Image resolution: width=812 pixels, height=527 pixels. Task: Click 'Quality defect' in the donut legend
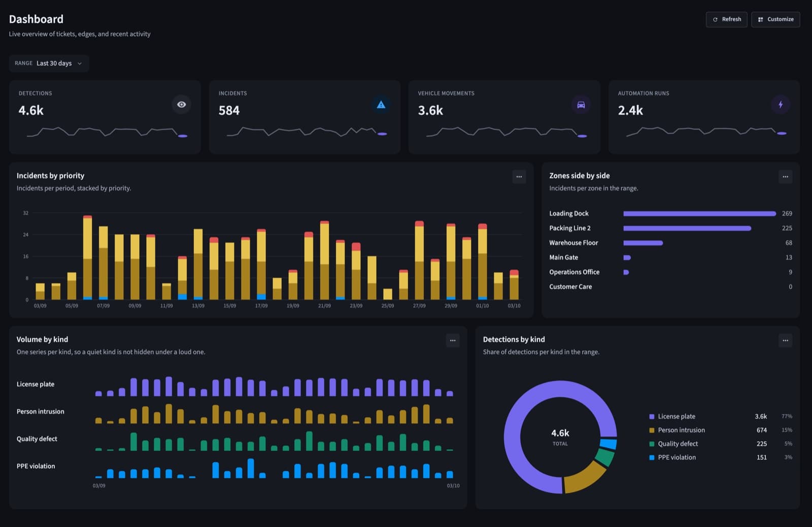click(x=678, y=444)
